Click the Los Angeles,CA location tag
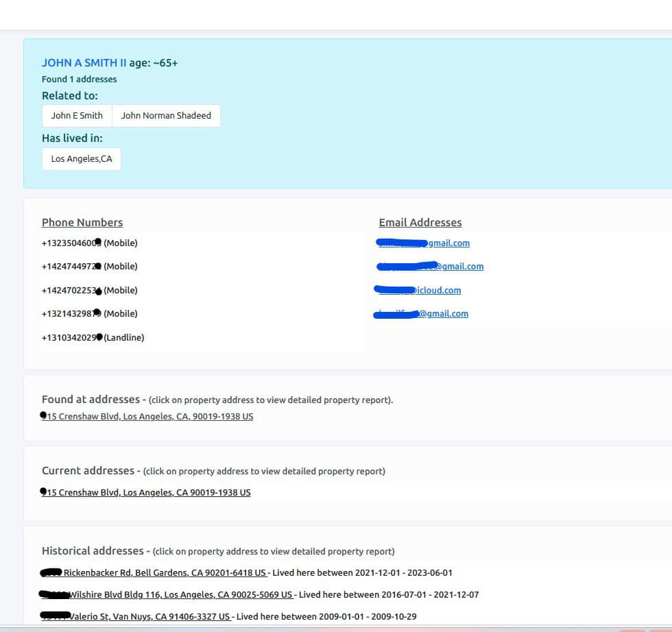Screen dimensions: 672x632 (x=81, y=159)
